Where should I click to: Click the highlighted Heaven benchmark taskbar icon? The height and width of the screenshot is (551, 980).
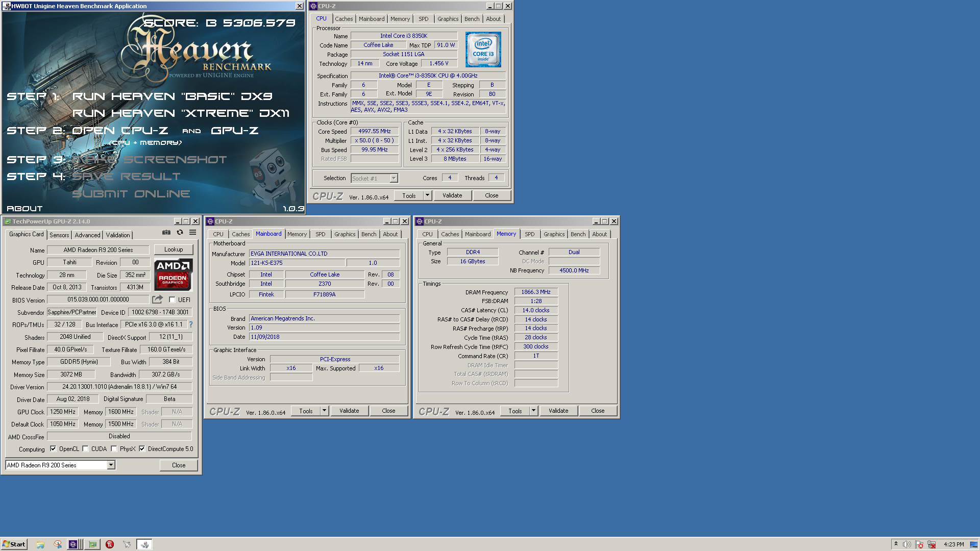click(x=144, y=544)
